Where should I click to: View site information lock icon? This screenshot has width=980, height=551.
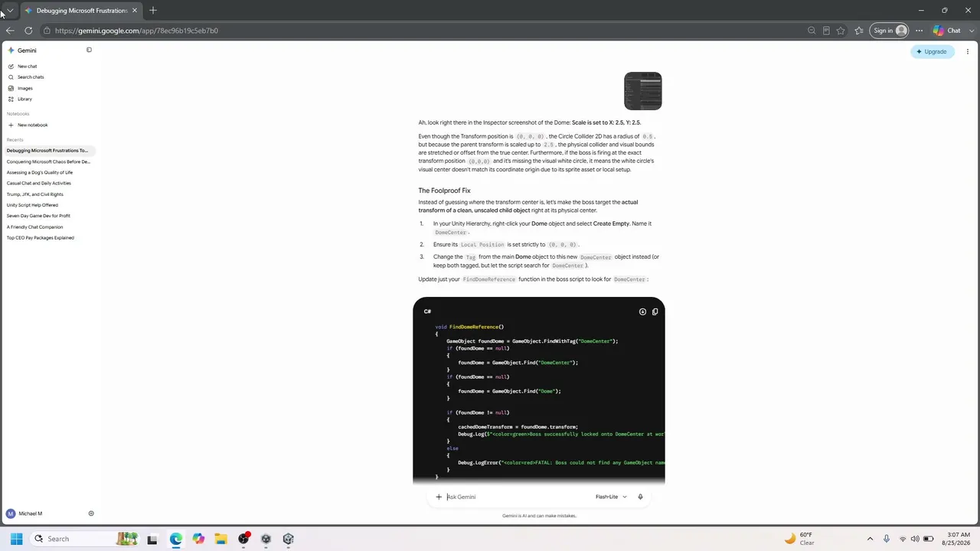click(x=47, y=31)
